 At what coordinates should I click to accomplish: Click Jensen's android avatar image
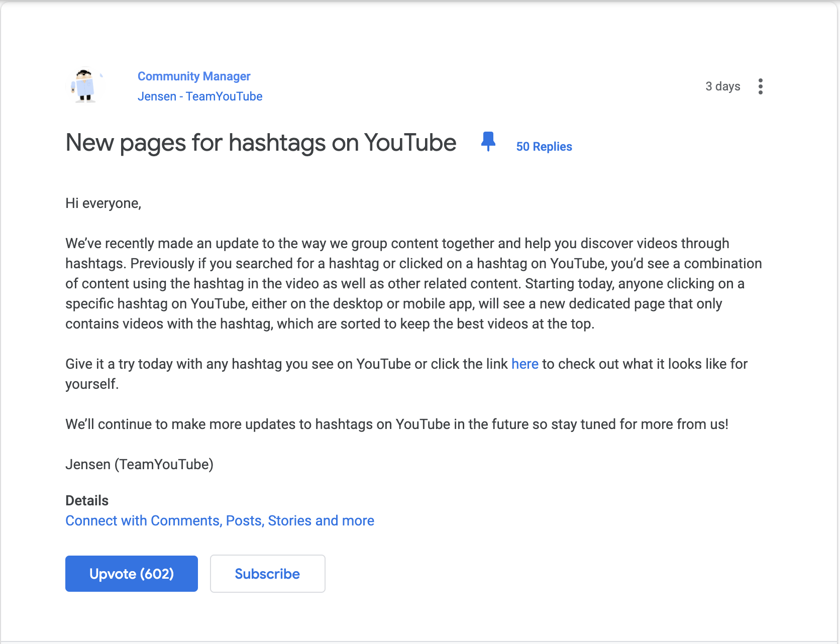coord(85,85)
